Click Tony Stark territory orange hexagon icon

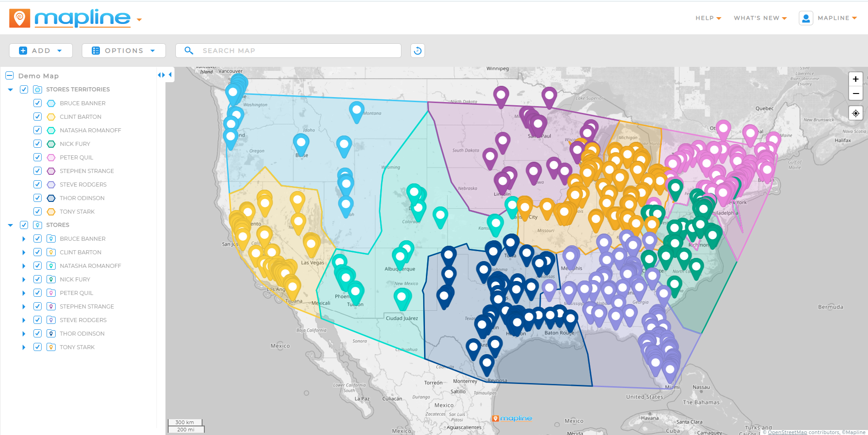click(x=51, y=211)
